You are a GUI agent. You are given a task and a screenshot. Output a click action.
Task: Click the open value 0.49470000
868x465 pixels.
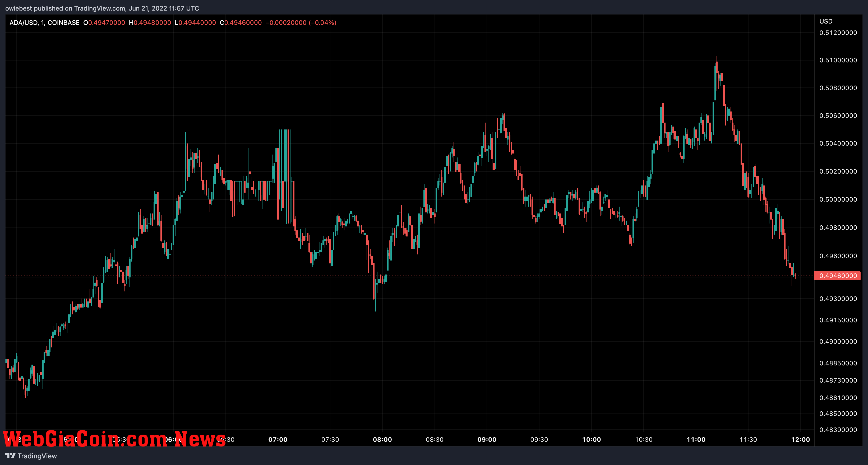click(107, 22)
